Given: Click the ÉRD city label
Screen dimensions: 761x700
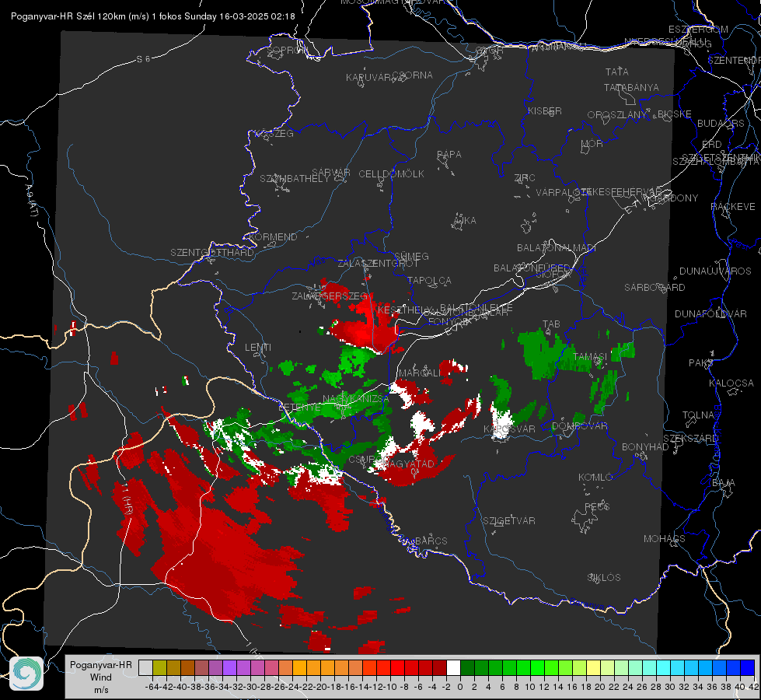Looking at the screenshot, I should point(712,145).
